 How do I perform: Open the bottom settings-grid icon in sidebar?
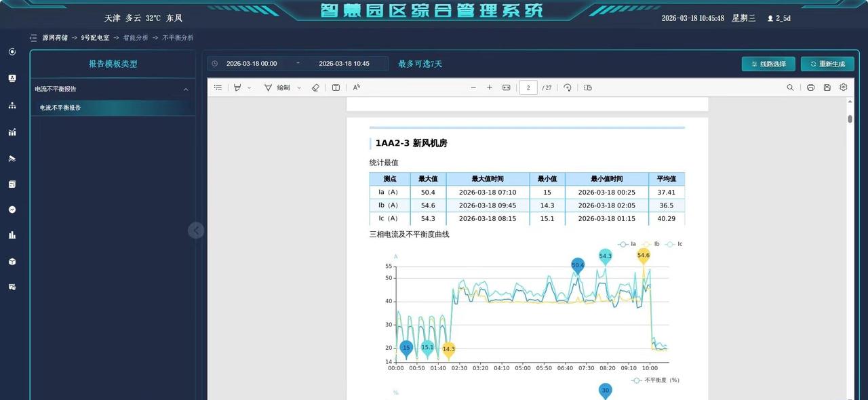pos(12,287)
